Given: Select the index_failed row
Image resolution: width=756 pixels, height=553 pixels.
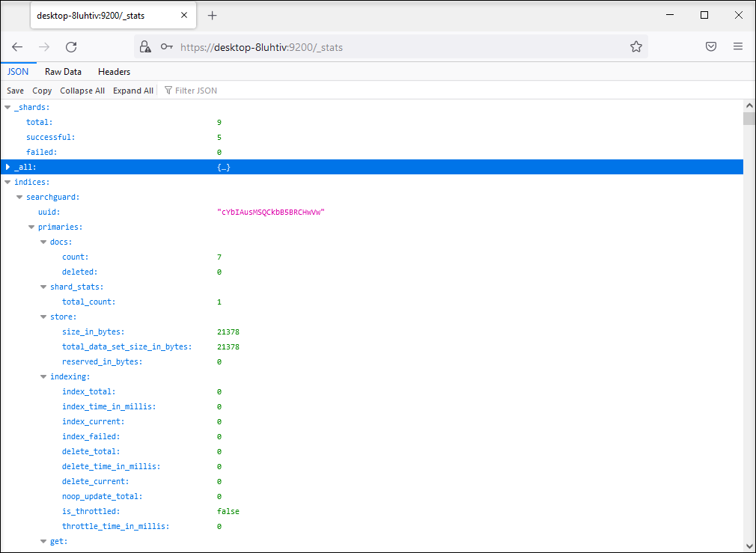Looking at the screenshot, I should coord(372,436).
